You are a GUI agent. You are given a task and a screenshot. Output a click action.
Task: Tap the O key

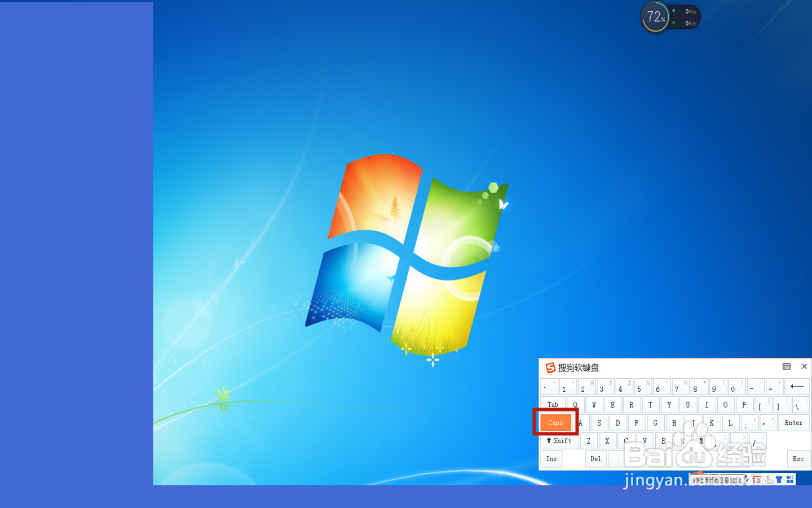(726, 405)
